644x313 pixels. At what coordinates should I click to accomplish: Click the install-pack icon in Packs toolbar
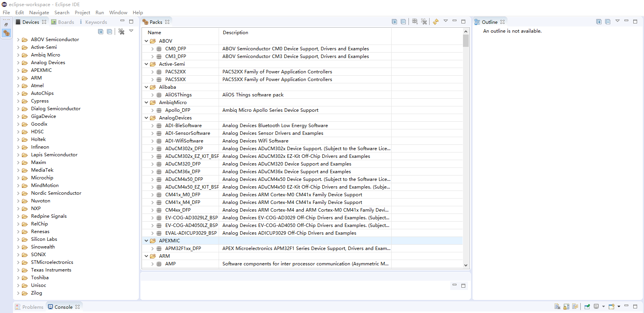[415, 22]
